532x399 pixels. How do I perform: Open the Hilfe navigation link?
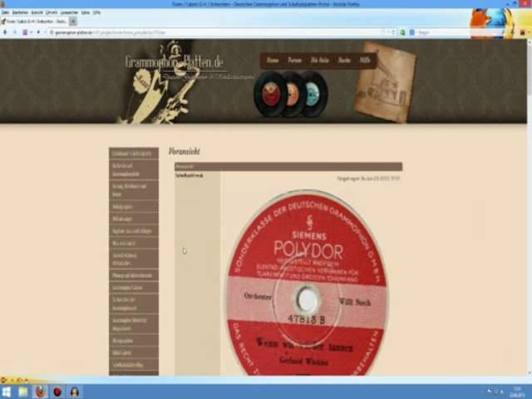364,61
